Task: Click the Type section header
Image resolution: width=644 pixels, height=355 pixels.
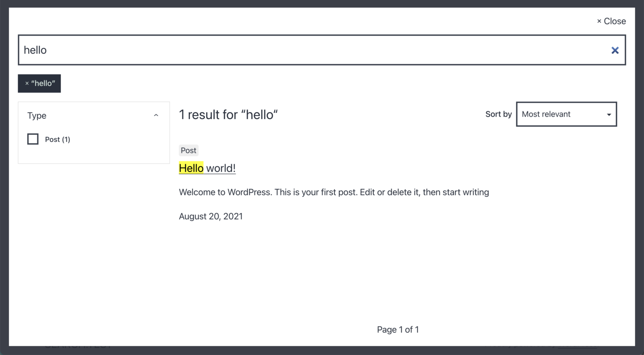Action: pyautogui.click(x=36, y=115)
